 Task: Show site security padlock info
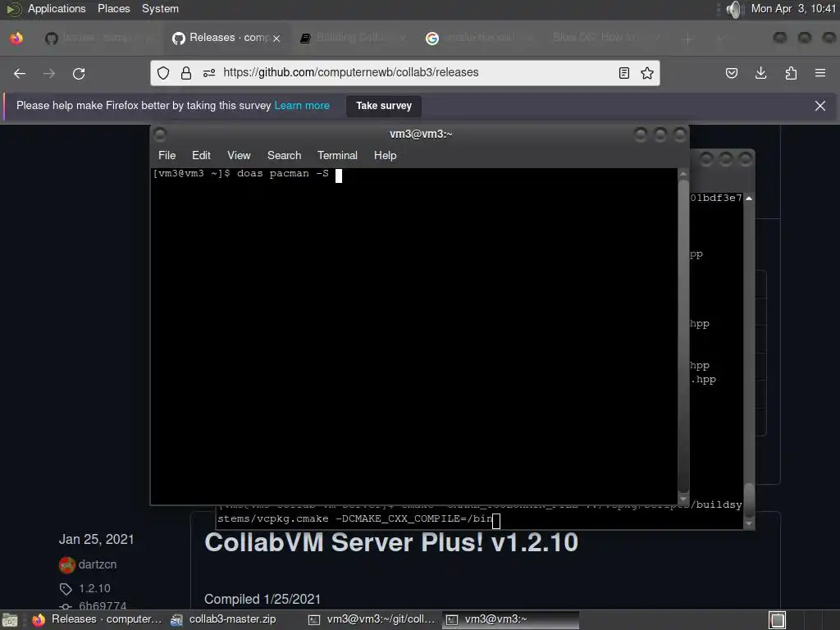[186, 73]
